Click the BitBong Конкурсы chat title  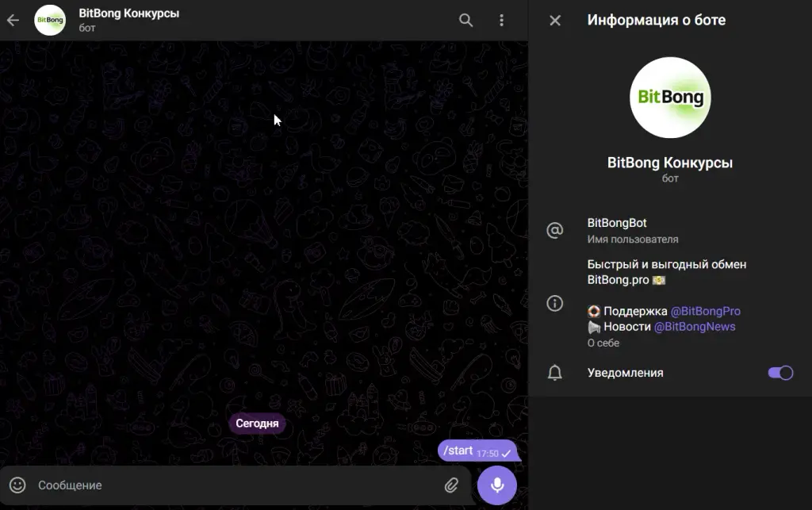point(129,13)
